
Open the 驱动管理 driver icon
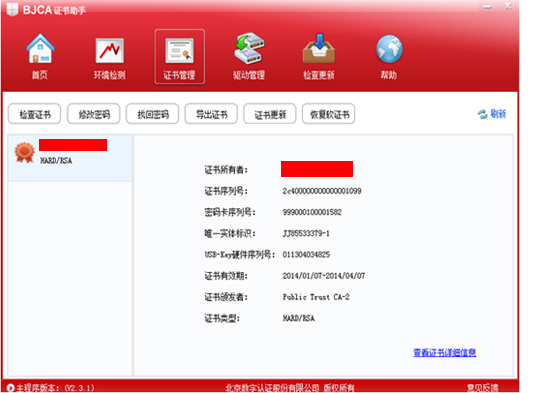point(249,49)
